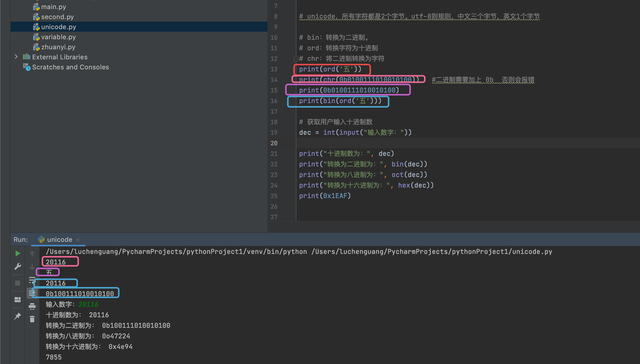Toggle scroll to end of console
Screen dimensions: 640x364
32,293
